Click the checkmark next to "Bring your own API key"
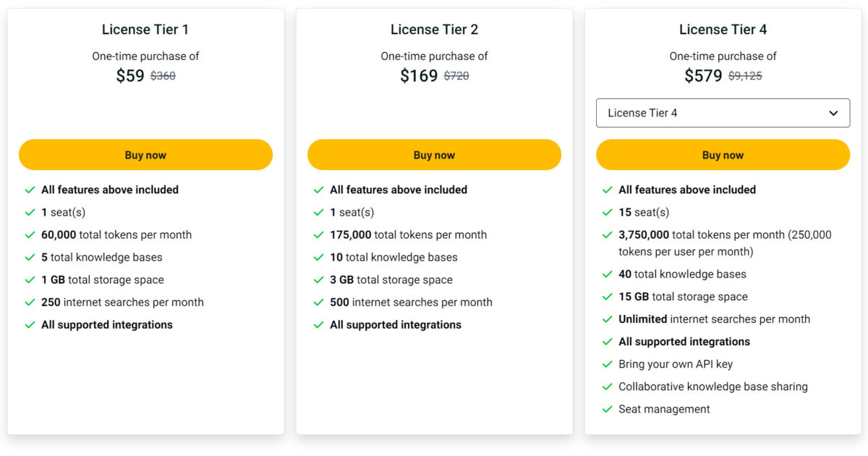Viewport: 868px width, 456px height. [x=608, y=364]
